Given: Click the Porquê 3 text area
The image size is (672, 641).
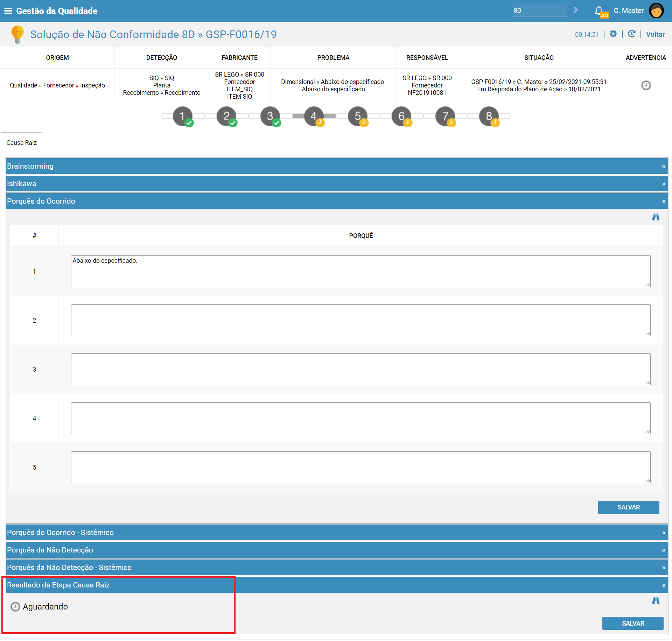Looking at the screenshot, I should click(x=360, y=369).
